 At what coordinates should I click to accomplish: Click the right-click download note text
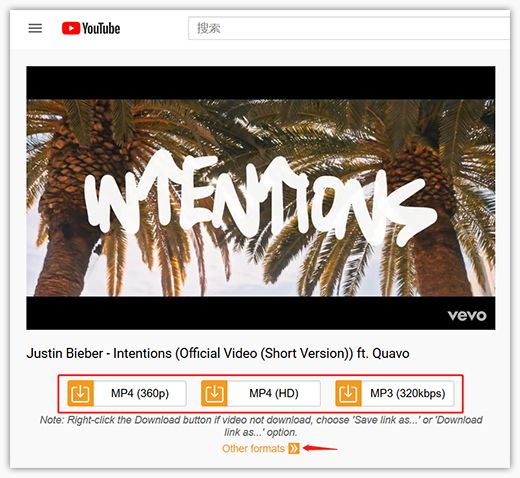click(x=261, y=426)
